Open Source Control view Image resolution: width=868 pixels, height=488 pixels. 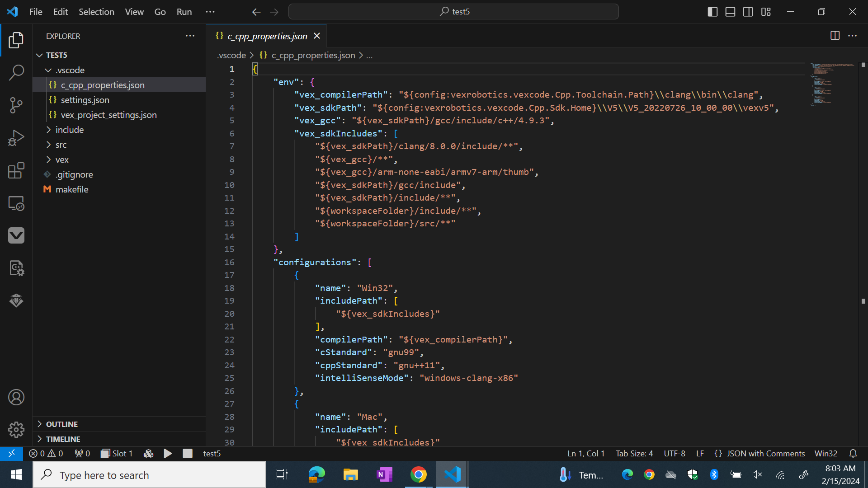(16, 105)
